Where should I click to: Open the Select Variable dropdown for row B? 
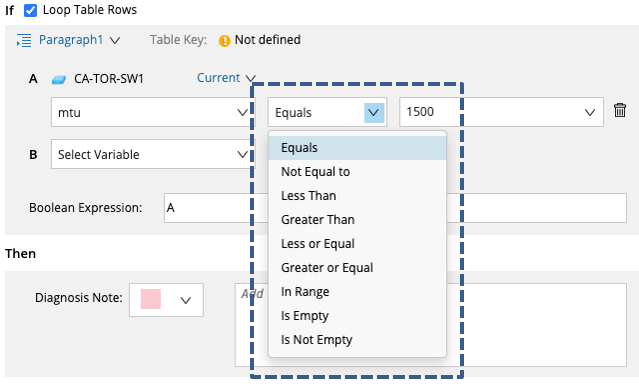151,154
